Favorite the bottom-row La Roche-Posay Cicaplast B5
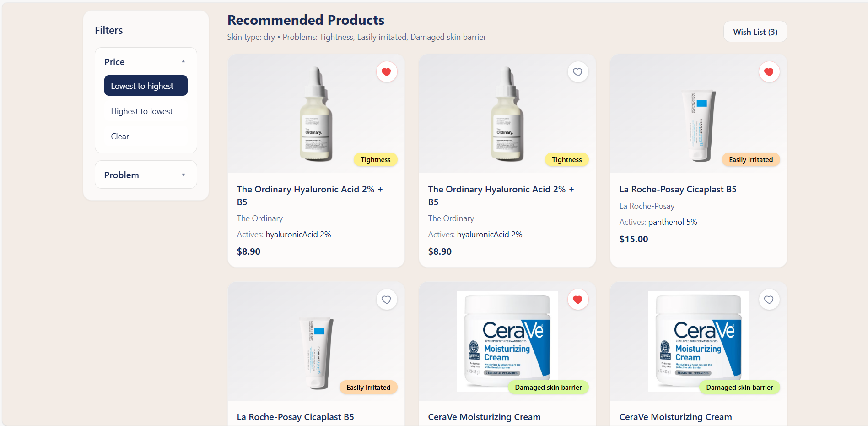 point(386,300)
